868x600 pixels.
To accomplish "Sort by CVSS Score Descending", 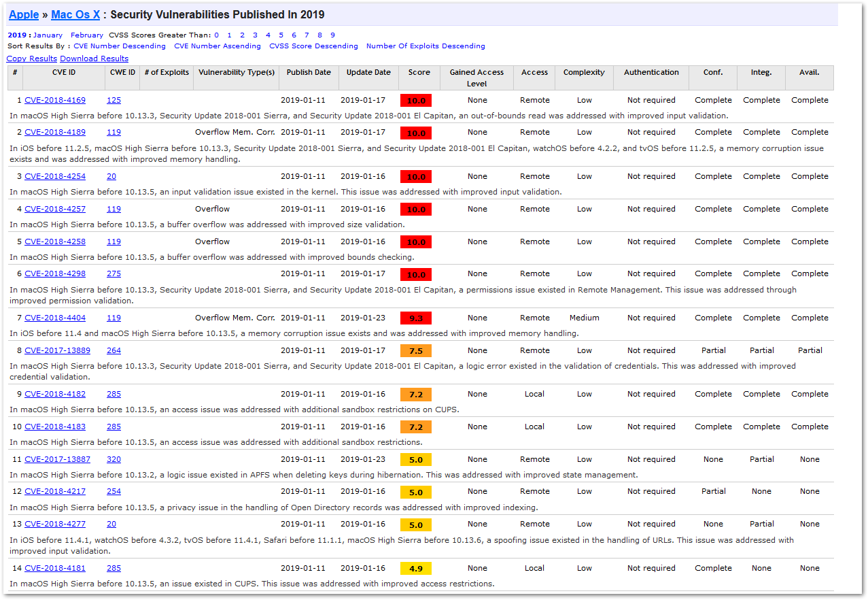I will point(313,46).
